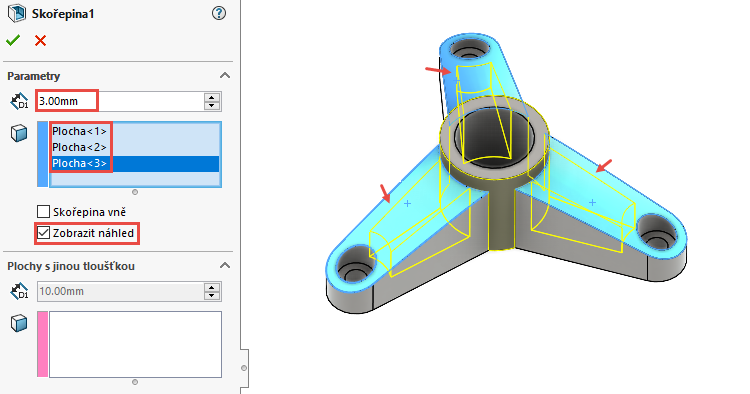Decrease the 10.00mm thickness value

coord(212,296)
